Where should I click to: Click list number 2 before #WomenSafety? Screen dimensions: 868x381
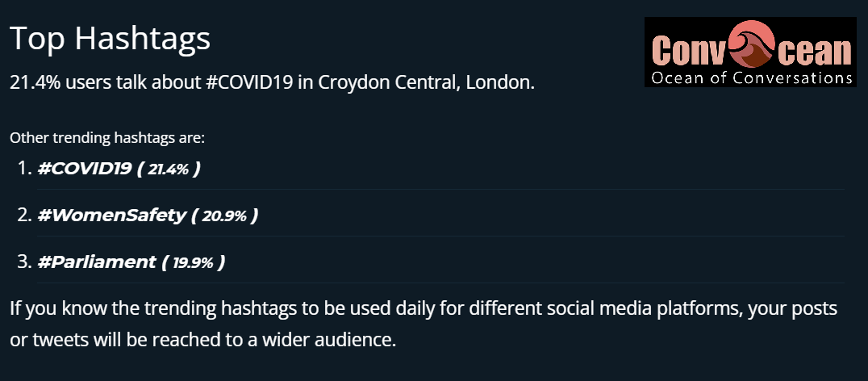(23, 216)
